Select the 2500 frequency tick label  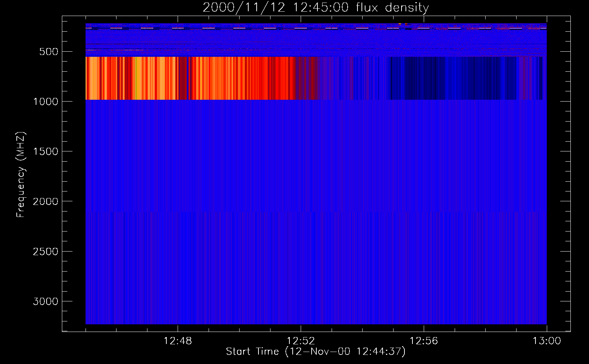[x=46, y=252]
